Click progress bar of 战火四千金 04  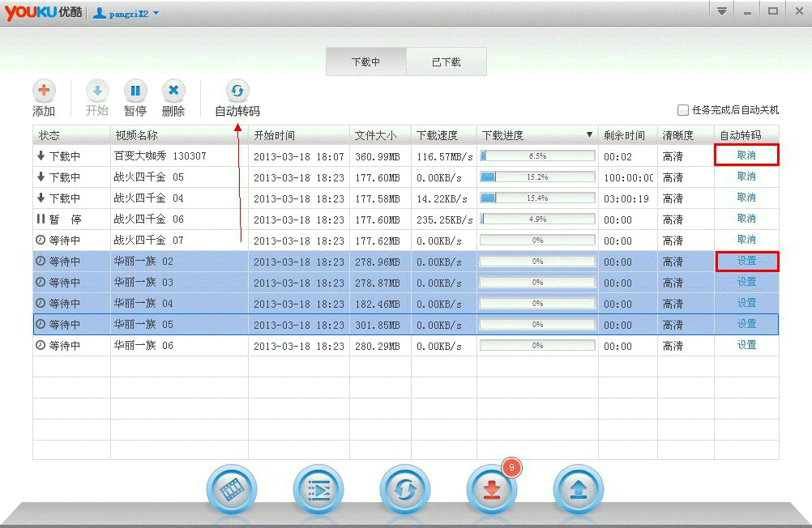pos(537,198)
